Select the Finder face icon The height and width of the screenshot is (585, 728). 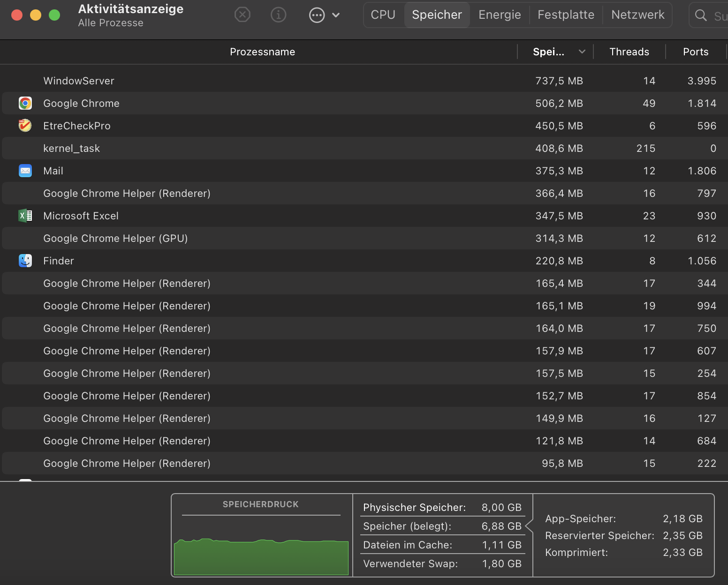(x=25, y=261)
